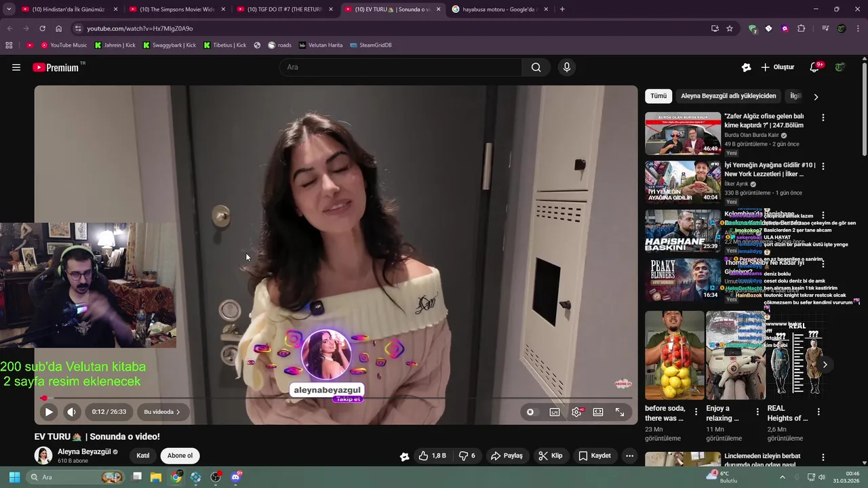
Task: Click the address bar URL field
Action: click(393, 28)
